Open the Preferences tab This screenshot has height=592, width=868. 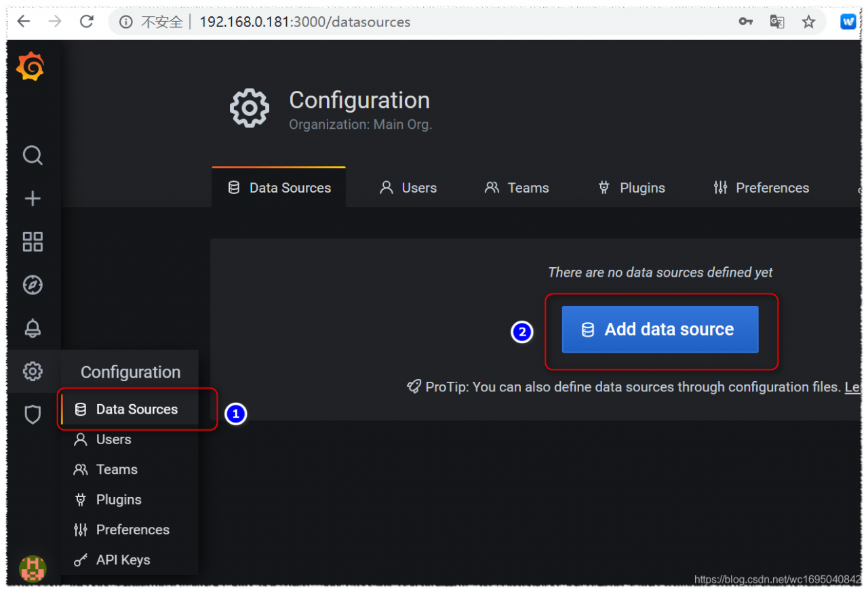point(762,188)
